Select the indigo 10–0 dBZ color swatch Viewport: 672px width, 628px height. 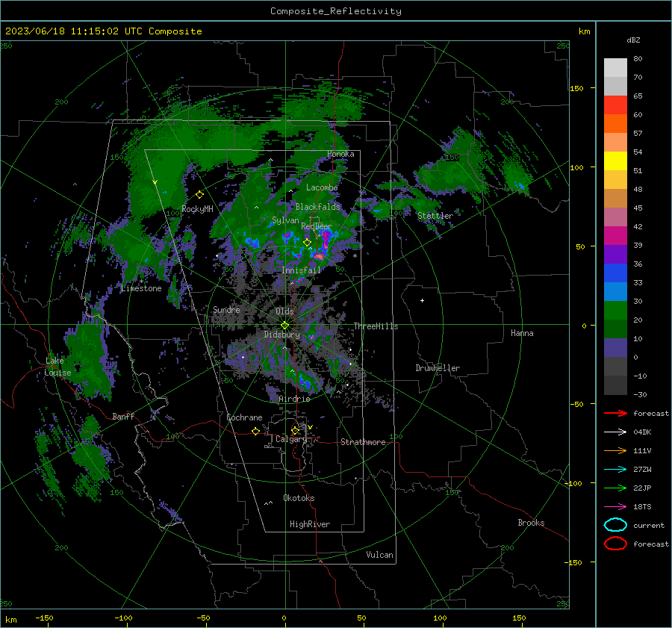tap(615, 348)
